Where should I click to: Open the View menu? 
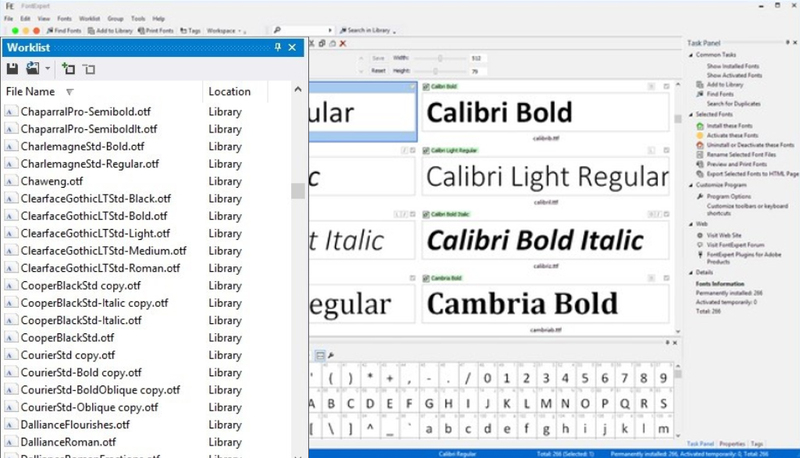(44, 18)
